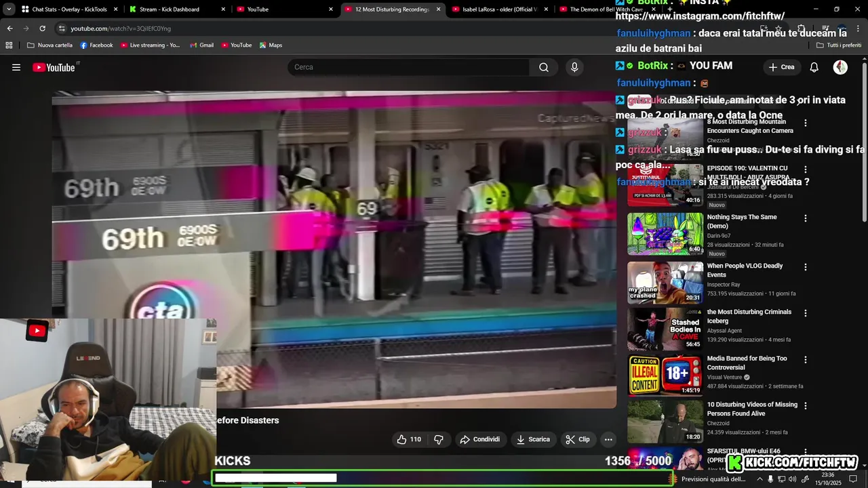Reload the current page

[42, 28]
